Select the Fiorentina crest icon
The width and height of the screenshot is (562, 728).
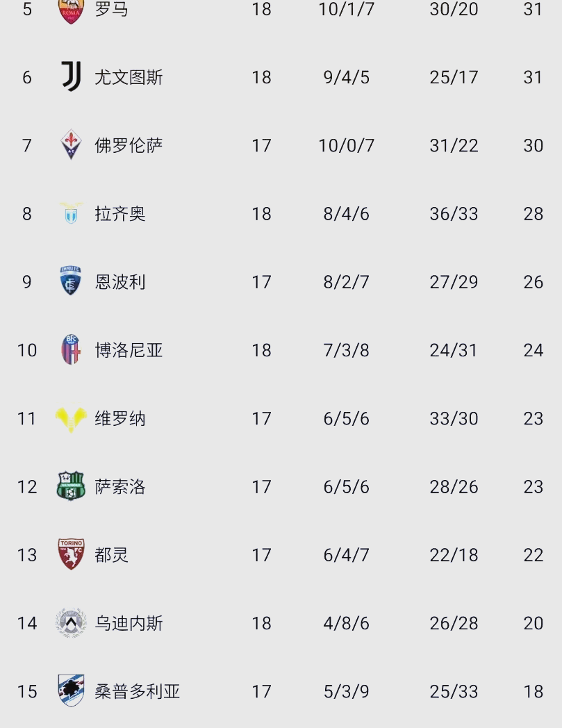pos(71,144)
